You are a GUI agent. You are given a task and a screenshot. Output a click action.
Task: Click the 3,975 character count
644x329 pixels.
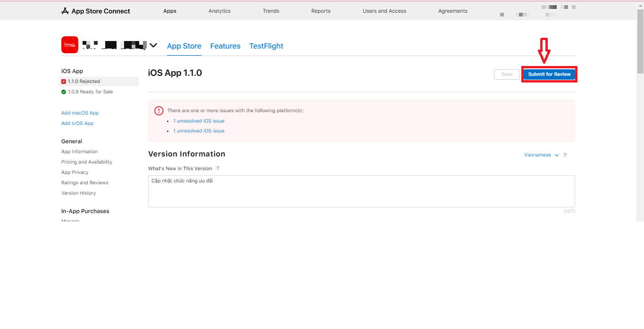click(569, 211)
